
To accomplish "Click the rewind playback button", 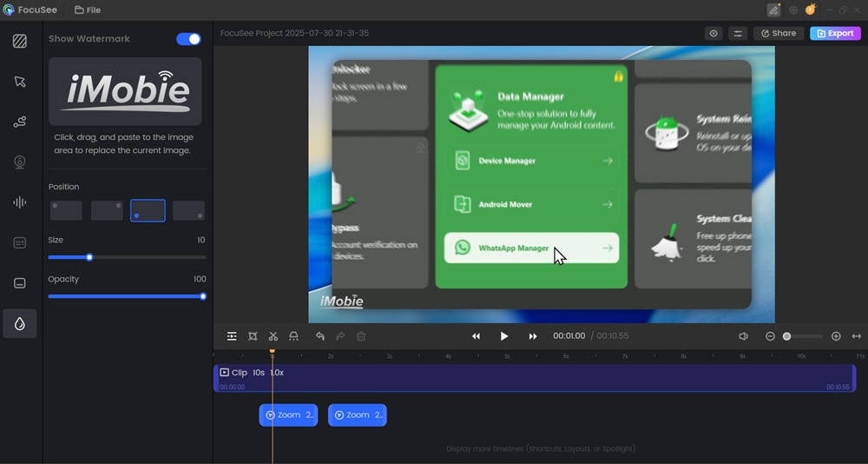I will click(476, 336).
